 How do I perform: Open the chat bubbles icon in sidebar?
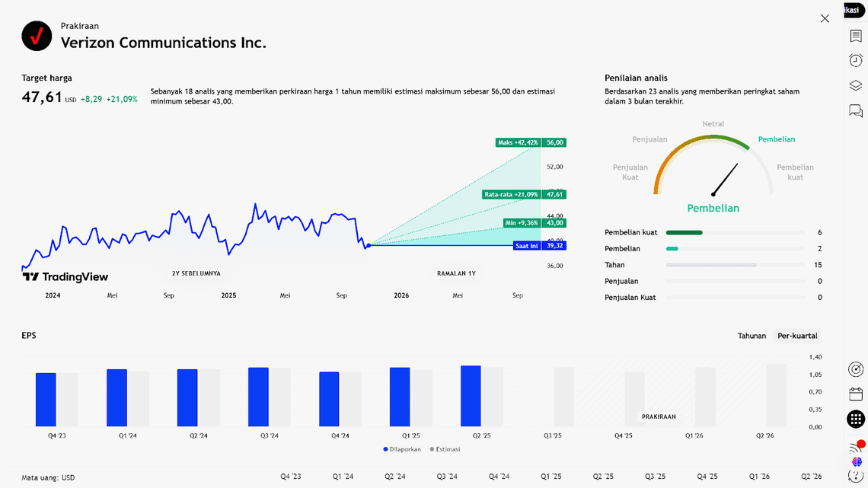tap(856, 111)
